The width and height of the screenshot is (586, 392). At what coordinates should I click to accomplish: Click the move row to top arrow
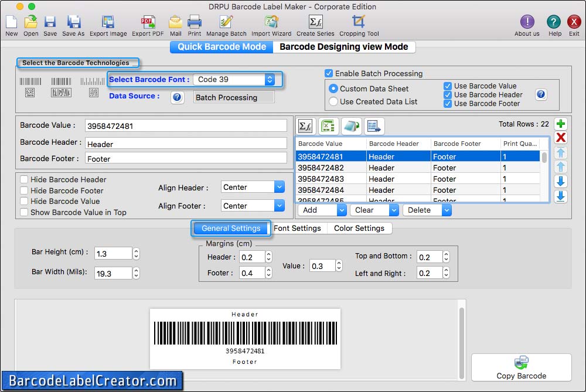click(x=561, y=152)
